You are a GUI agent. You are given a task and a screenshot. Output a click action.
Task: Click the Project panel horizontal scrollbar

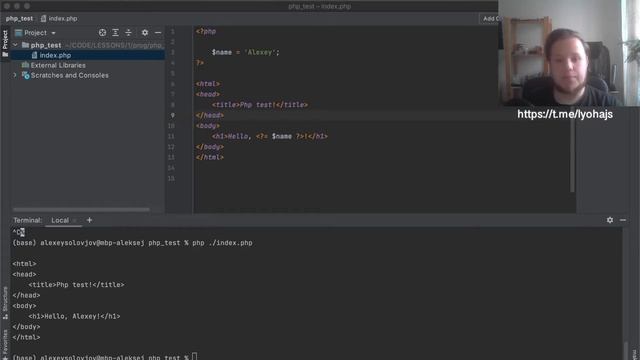tap(81, 209)
